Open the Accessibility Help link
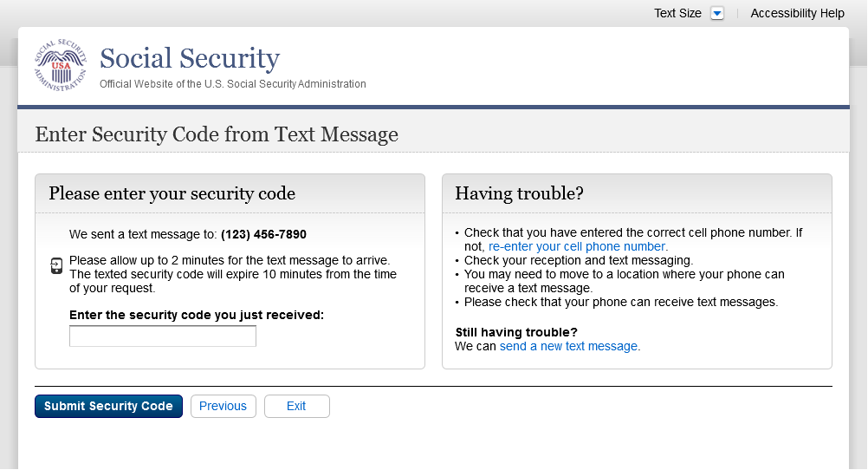The height and width of the screenshot is (470, 868). [x=797, y=13]
